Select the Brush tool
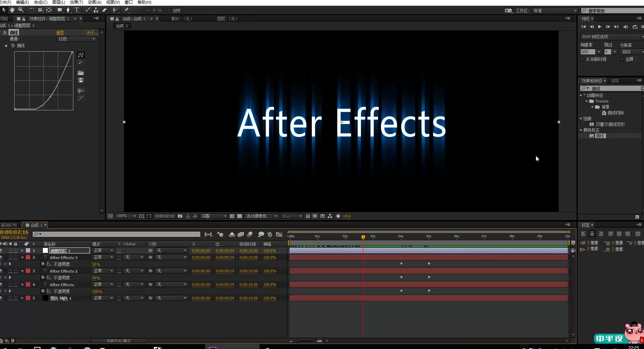644x349 pixels. click(88, 10)
